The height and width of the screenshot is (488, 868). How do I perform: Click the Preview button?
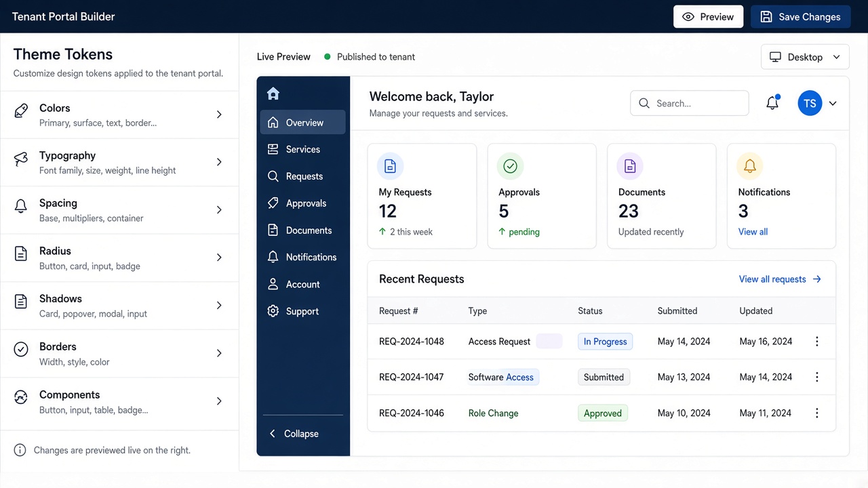tap(708, 17)
